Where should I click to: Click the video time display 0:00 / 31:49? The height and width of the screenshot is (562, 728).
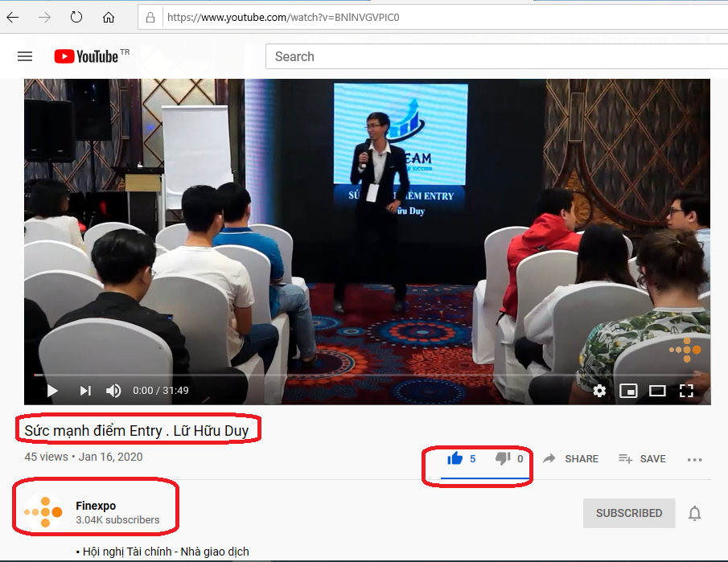pyautogui.click(x=161, y=391)
